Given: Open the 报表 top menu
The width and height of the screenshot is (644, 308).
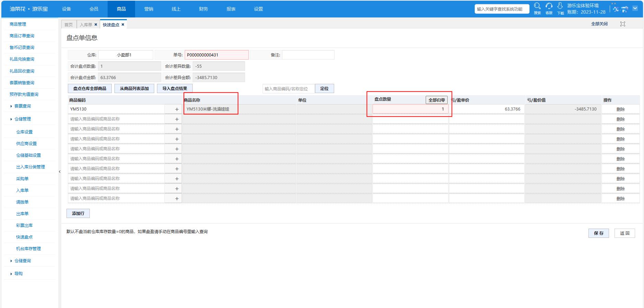Looking at the screenshot, I should (x=231, y=9).
